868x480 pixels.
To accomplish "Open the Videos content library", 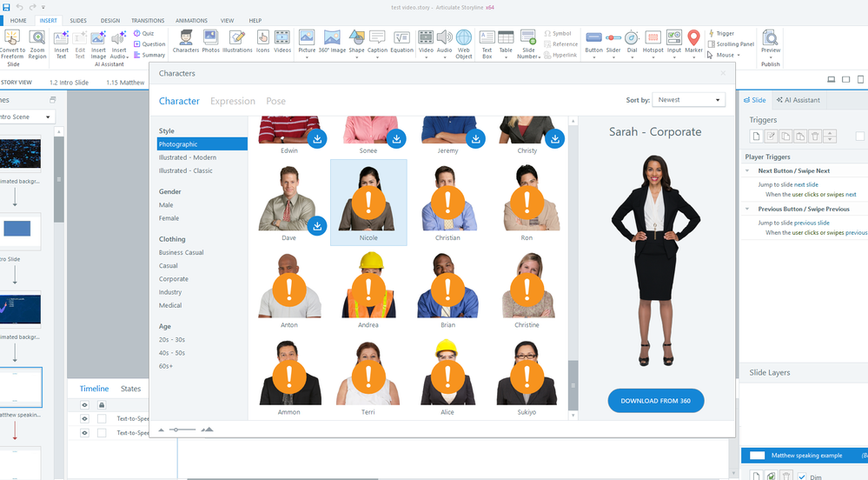I will pos(282,42).
